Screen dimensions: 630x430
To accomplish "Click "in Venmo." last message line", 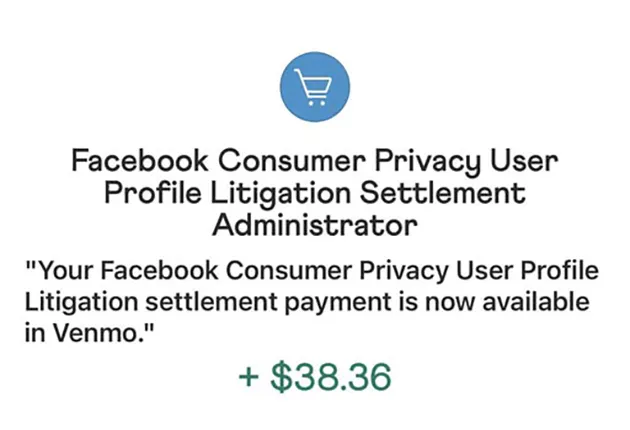I will [x=85, y=334].
